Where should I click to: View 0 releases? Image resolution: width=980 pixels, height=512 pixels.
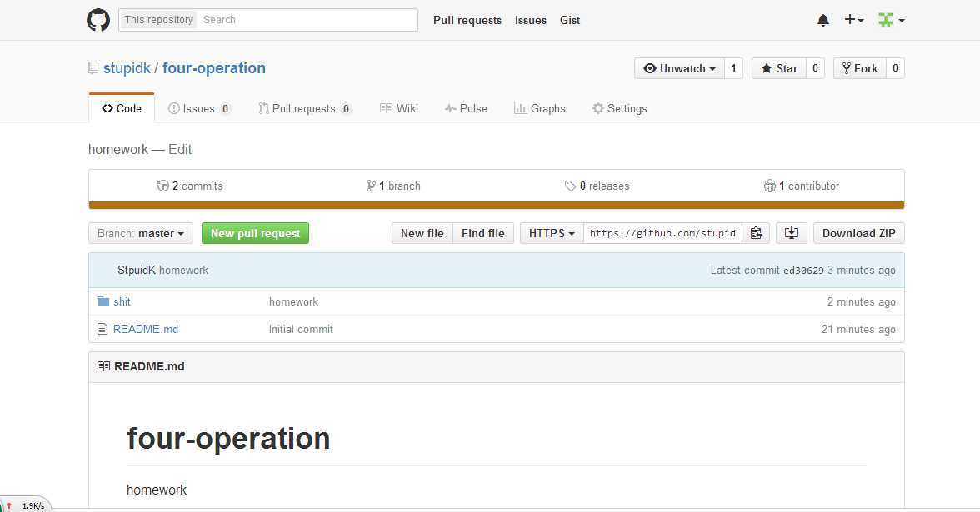(597, 186)
